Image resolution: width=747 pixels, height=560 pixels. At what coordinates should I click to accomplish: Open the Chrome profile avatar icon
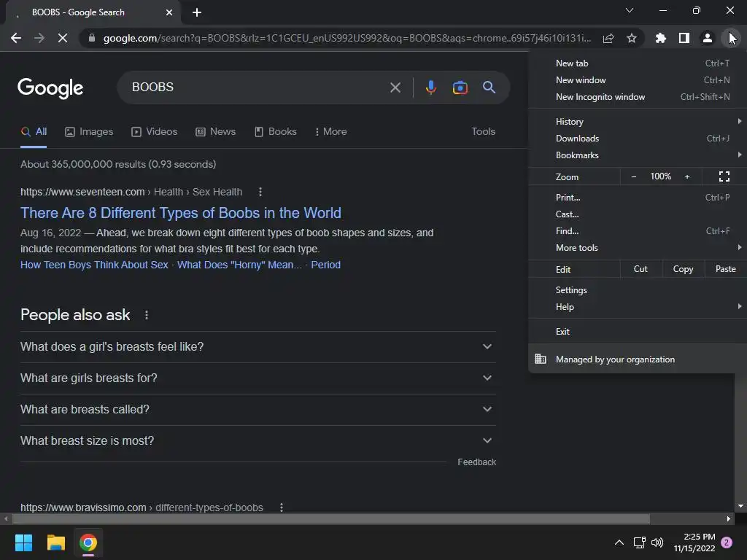point(708,38)
